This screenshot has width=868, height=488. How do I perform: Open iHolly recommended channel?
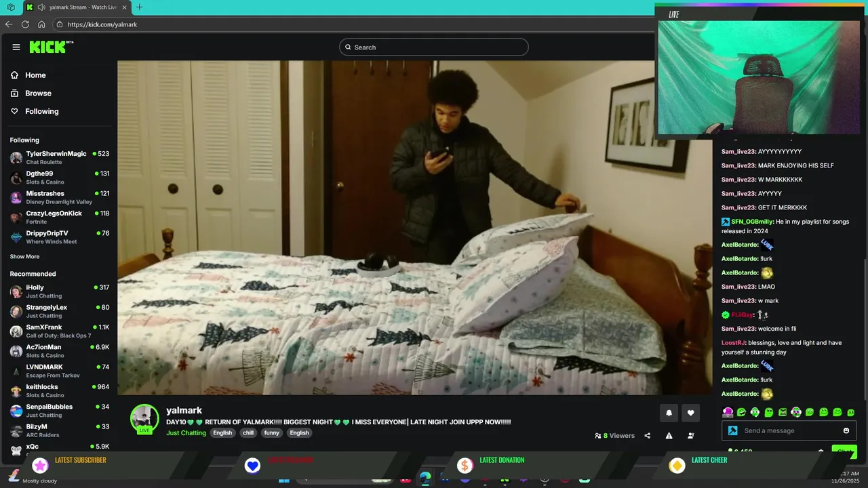tap(60, 291)
